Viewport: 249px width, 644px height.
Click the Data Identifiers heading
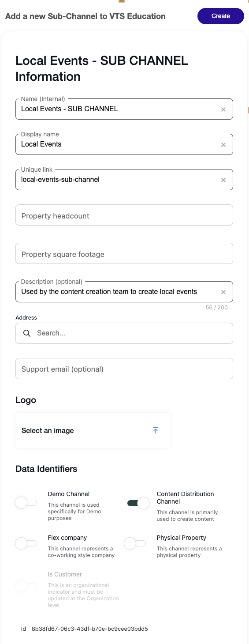46,469
